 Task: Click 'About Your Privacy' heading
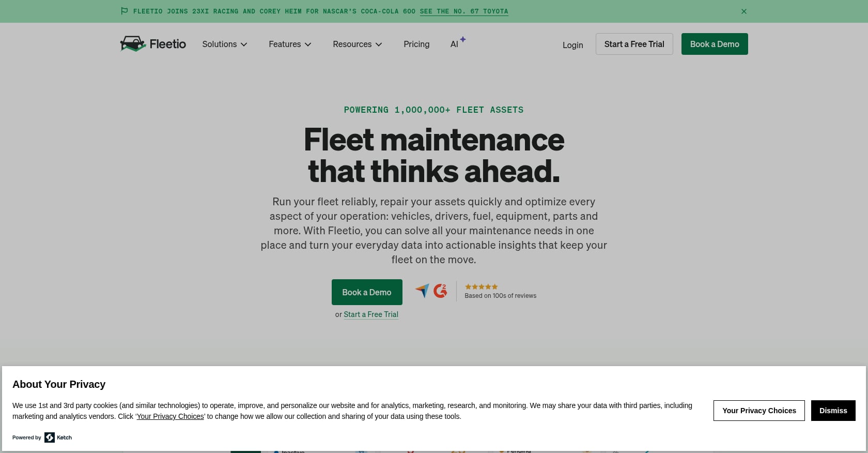(59, 384)
